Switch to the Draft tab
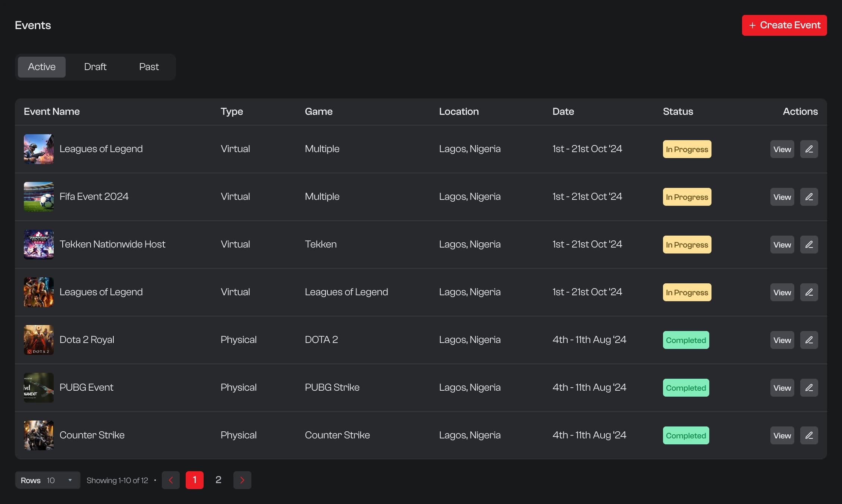 tap(95, 67)
